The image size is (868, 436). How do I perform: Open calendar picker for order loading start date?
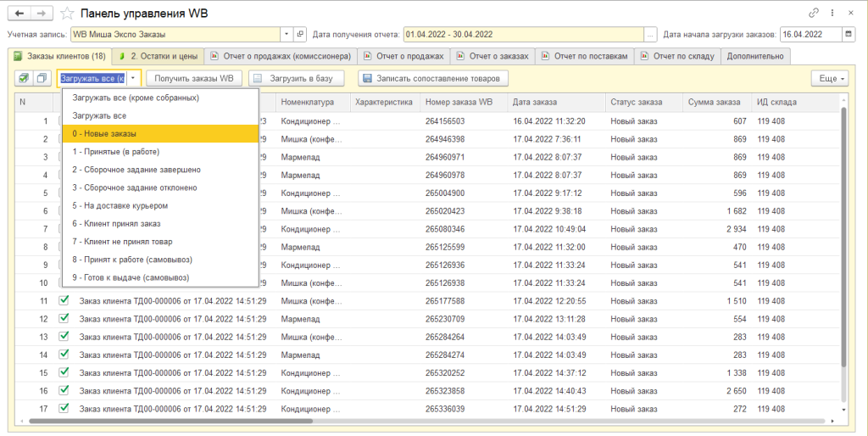tap(849, 35)
